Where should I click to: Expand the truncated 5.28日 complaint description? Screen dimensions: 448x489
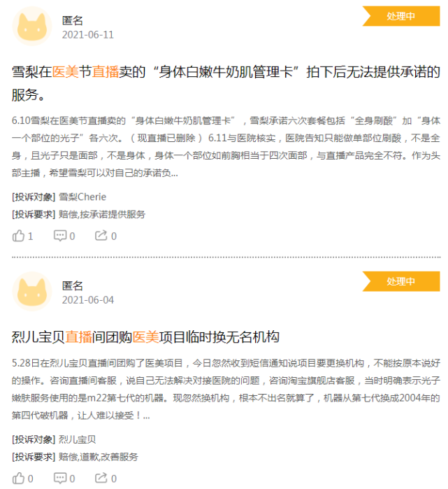pyautogui.click(x=226, y=389)
